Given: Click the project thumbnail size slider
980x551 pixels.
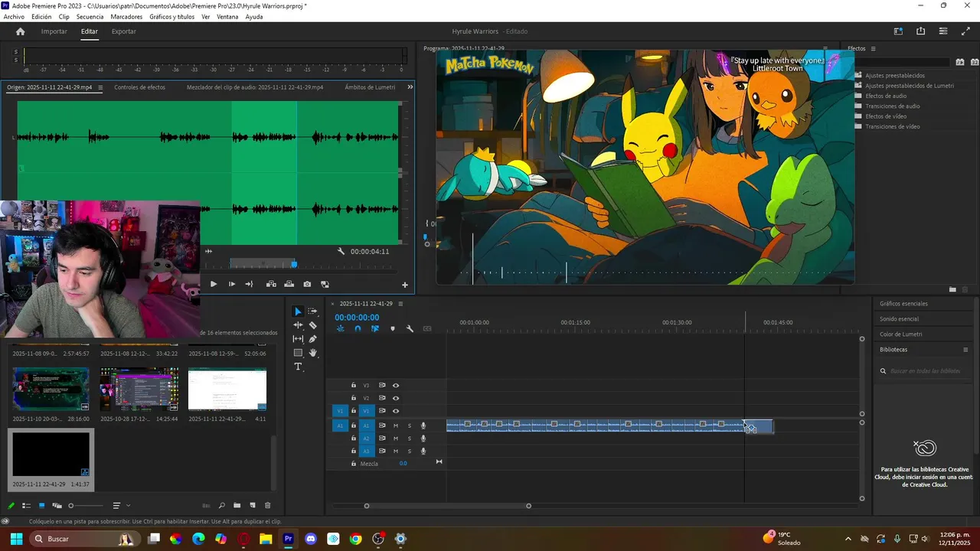Looking at the screenshot, I should (x=71, y=506).
